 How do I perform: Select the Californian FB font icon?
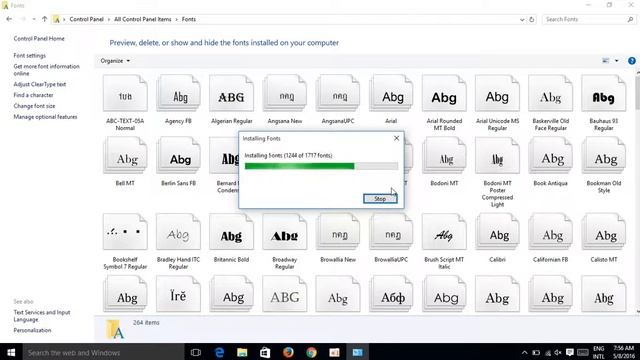(550, 232)
